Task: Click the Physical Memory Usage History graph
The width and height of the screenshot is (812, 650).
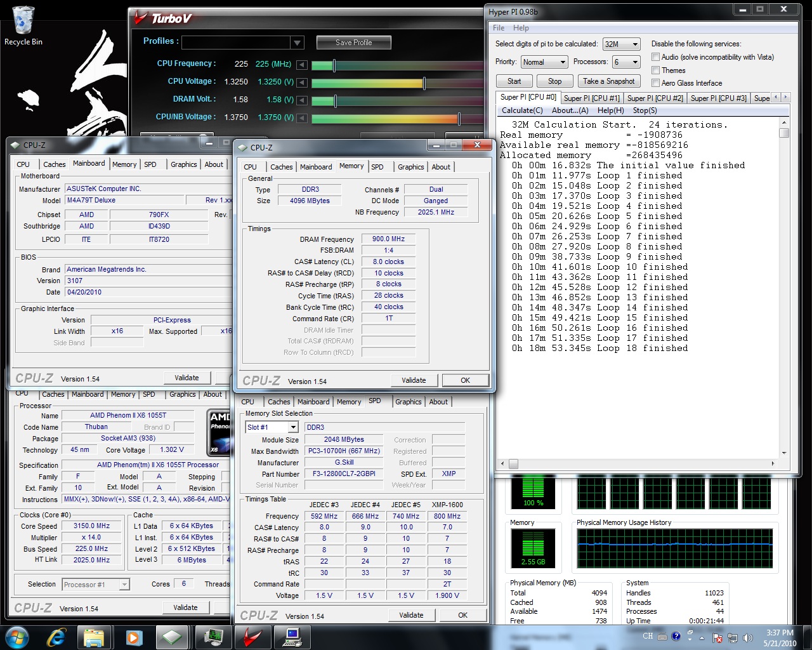Action: coord(675,549)
